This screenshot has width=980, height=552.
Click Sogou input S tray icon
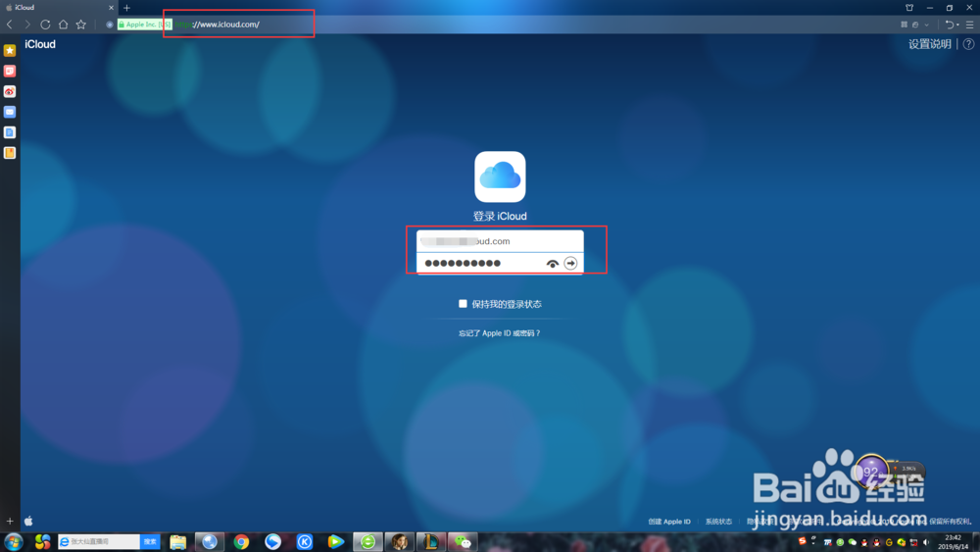coord(802,541)
